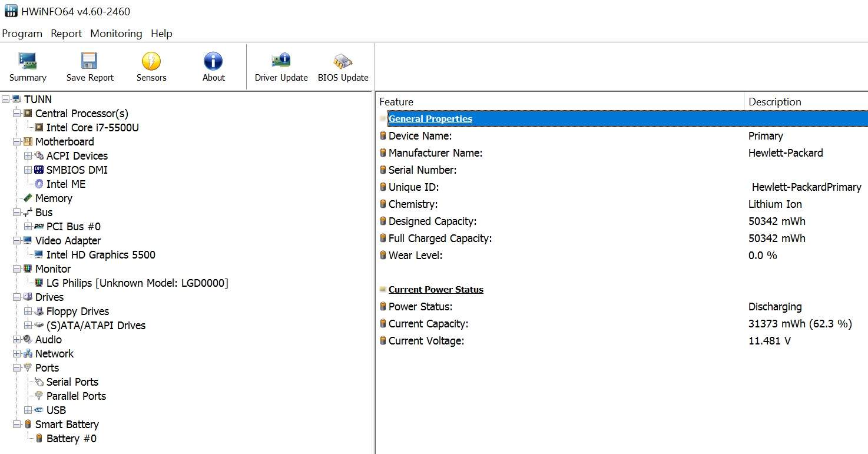The height and width of the screenshot is (454, 868).
Task: Select the Bus tree label
Action: tap(44, 212)
